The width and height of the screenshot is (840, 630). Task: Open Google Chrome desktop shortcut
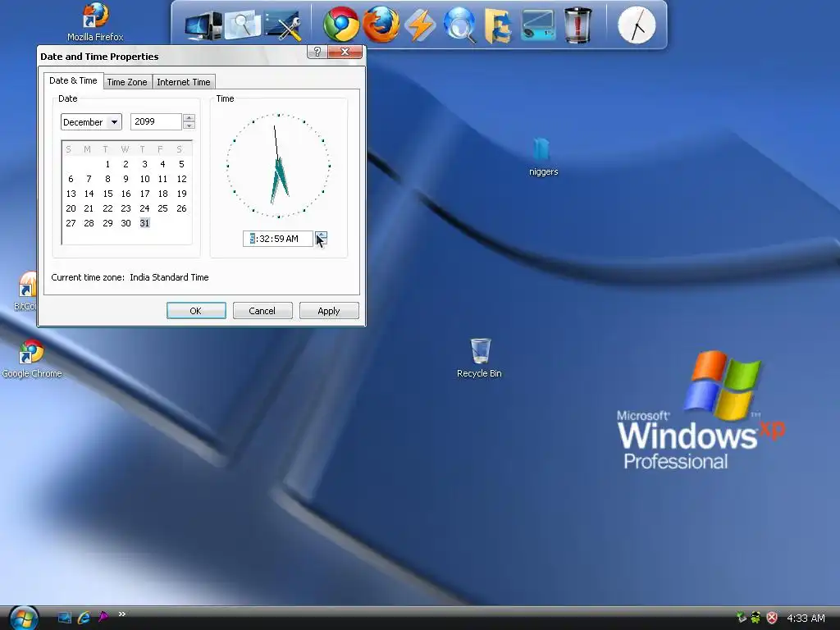[31, 359]
